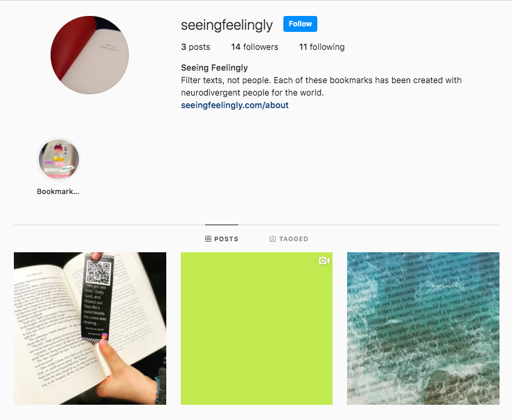The height and width of the screenshot is (420, 512).
Task: Switch to the Tagged tab
Action: [x=289, y=238]
